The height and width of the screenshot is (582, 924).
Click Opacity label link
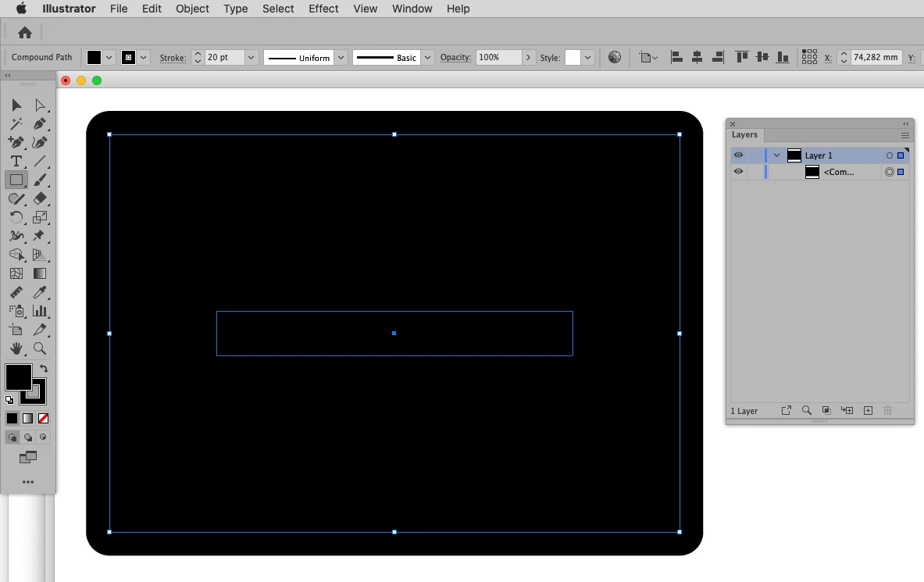[x=455, y=57]
